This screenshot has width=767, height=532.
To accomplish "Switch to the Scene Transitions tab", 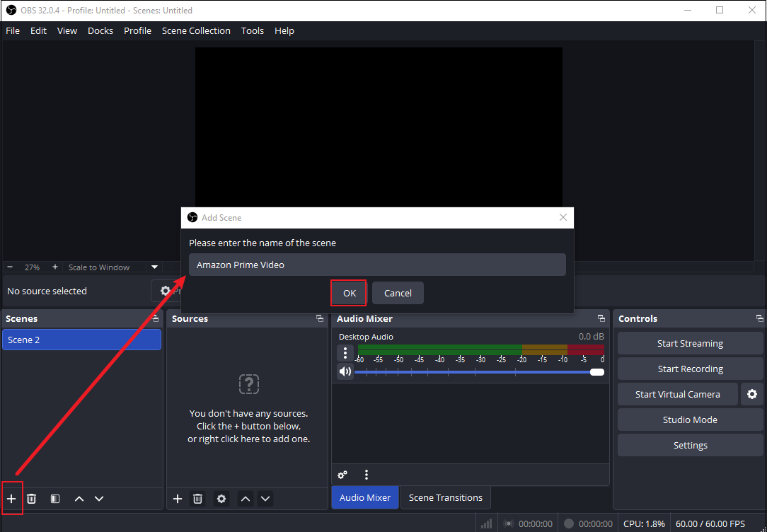I will [x=445, y=498].
